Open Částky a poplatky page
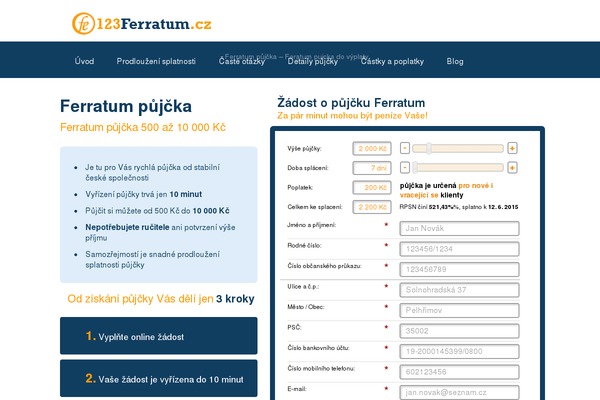The image size is (600, 400). [392, 61]
